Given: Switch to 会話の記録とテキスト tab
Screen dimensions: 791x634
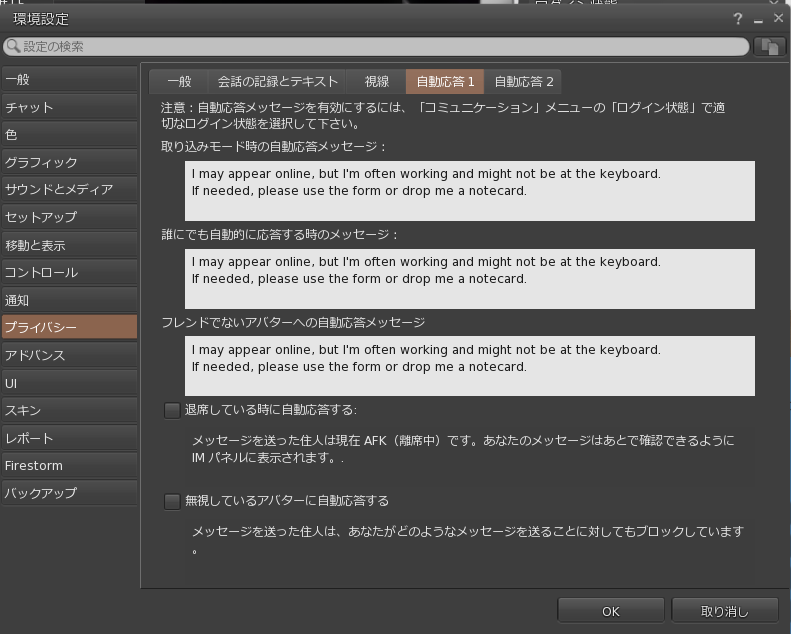Looking at the screenshot, I should [x=277, y=82].
